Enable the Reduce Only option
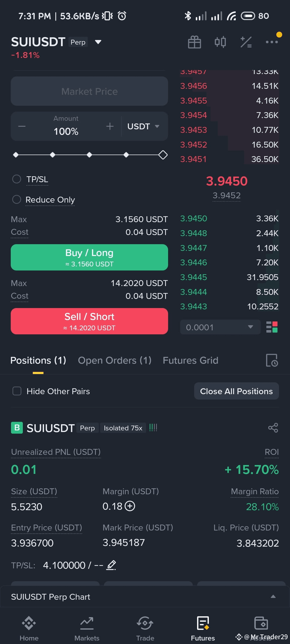 [17, 199]
